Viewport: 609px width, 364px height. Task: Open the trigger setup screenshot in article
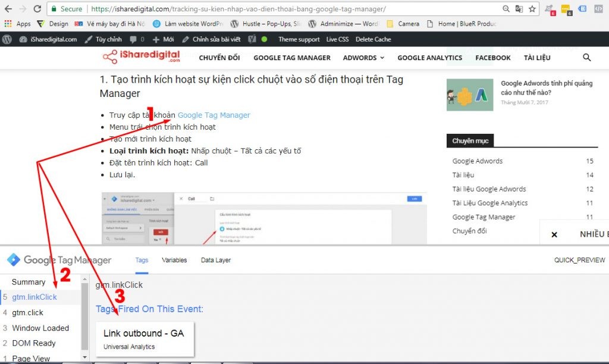(264, 218)
